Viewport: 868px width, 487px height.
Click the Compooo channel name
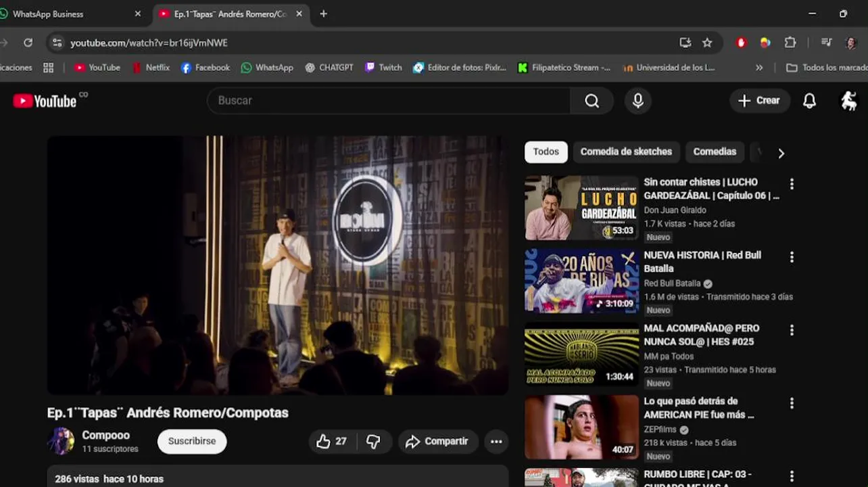pyautogui.click(x=105, y=435)
